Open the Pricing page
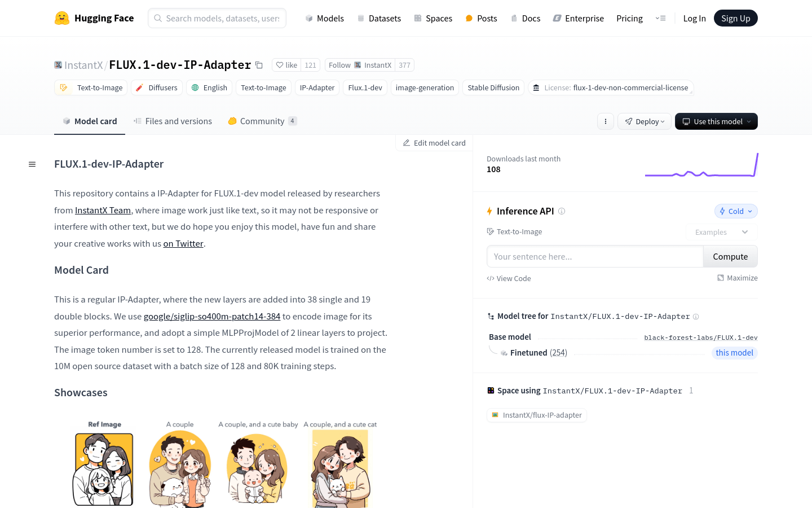This screenshot has width=812, height=508. [629, 18]
